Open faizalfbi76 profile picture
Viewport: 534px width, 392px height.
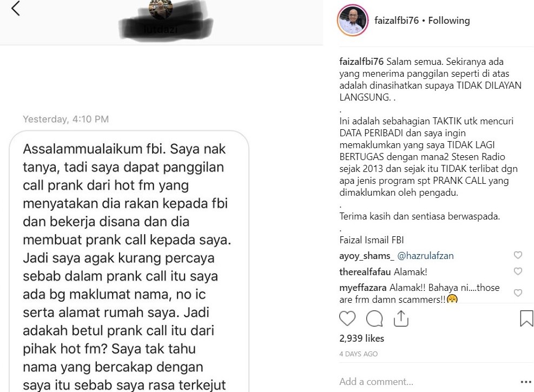353,21
